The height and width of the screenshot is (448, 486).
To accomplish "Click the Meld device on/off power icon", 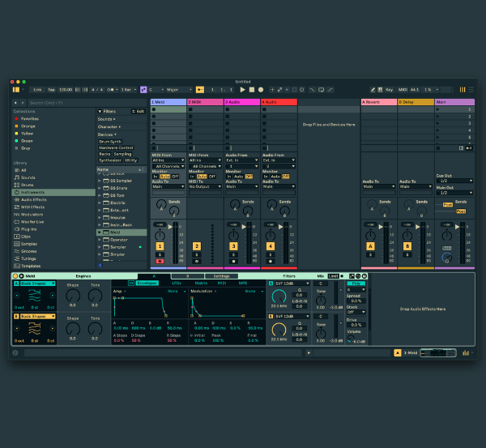I will (15, 276).
